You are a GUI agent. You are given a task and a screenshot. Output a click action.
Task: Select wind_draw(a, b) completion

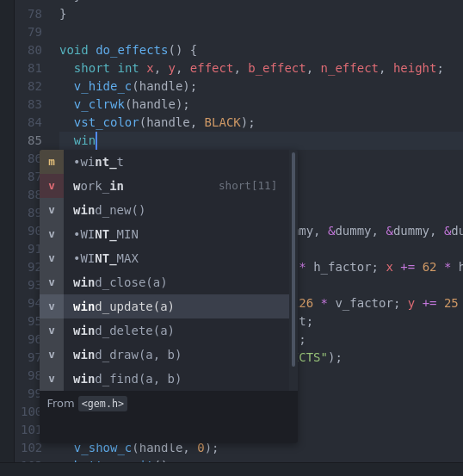(x=164, y=355)
